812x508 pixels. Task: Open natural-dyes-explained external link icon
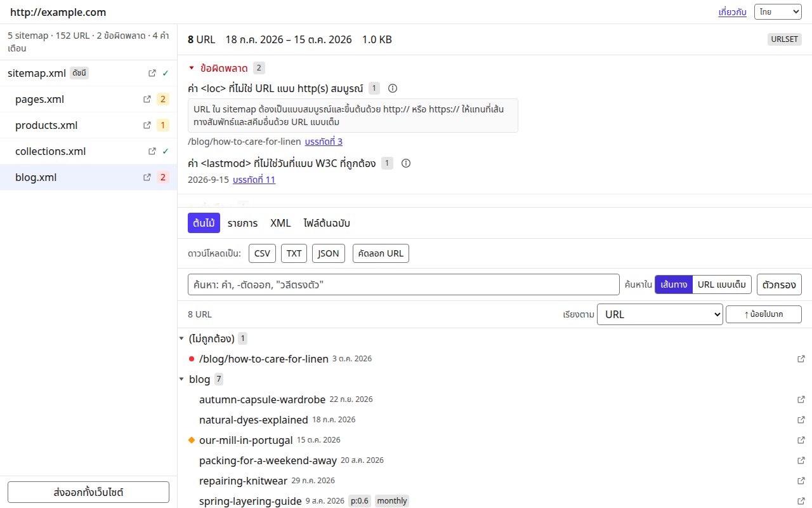[x=801, y=420]
